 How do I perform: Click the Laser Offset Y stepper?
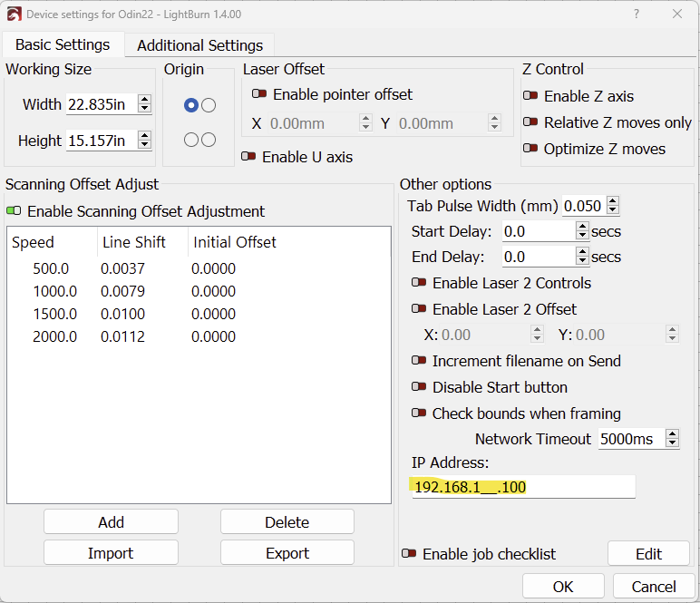pyautogui.click(x=494, y=122)
